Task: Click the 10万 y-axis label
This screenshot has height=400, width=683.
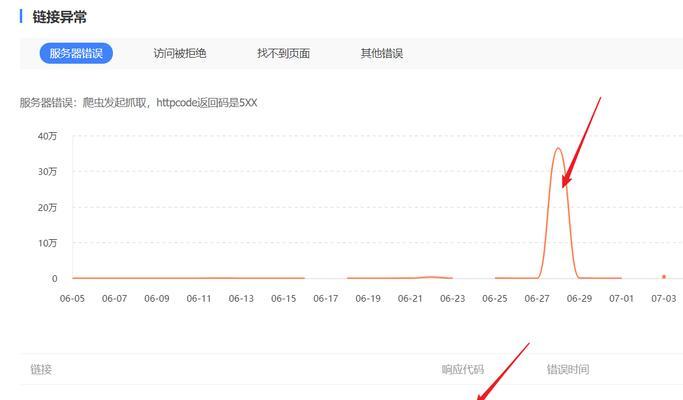Action: pyautogui.click(x=47, y=243)
